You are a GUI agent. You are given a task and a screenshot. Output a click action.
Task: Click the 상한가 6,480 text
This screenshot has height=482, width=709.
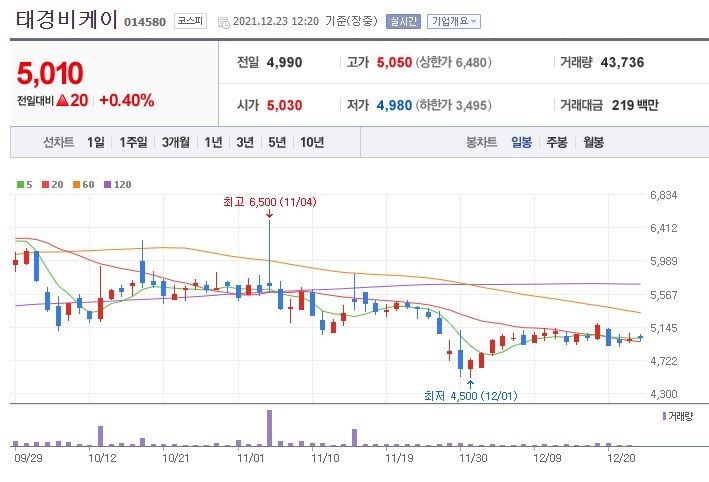click(x=454, y=62)
